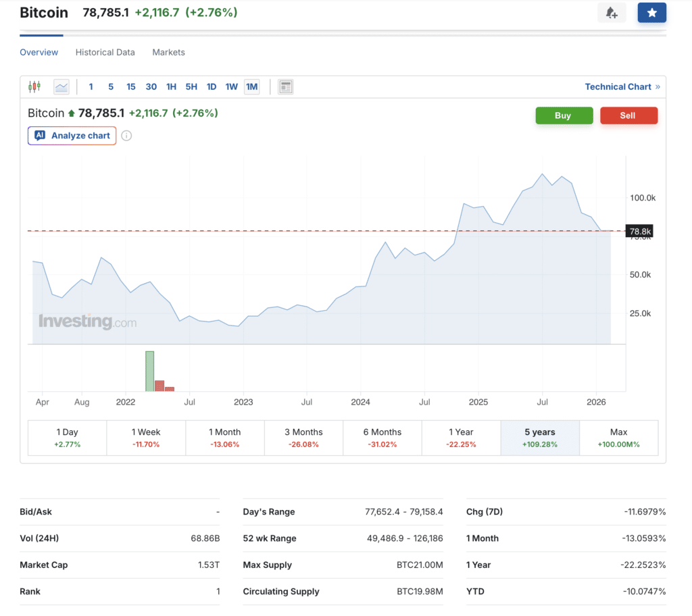Click Max Supply value BTC21.00M
692x616 pixels.
(x=420, y=565)
